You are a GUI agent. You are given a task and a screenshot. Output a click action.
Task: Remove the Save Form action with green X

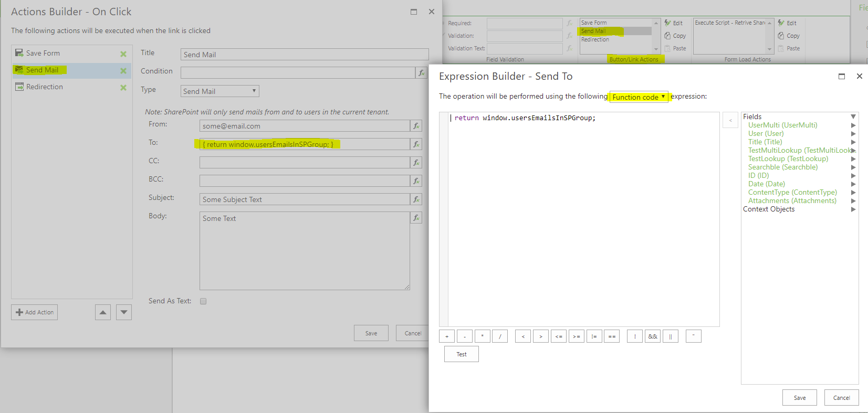(x=123, y=54)
